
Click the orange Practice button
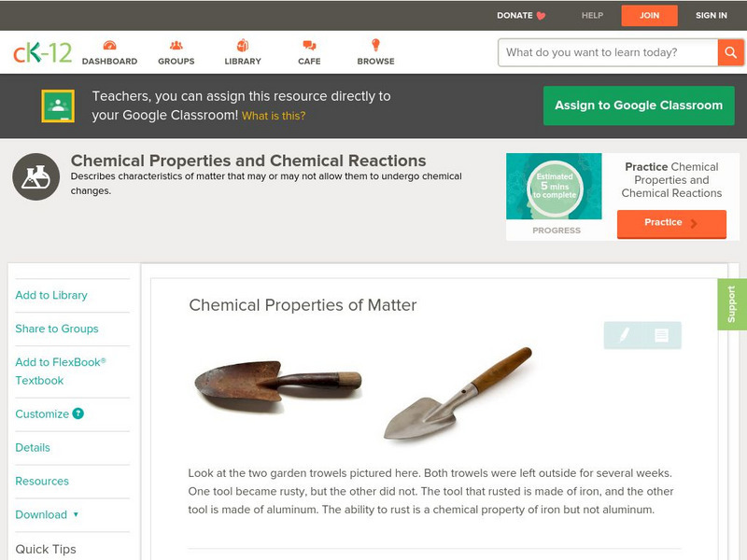(671, 223)
